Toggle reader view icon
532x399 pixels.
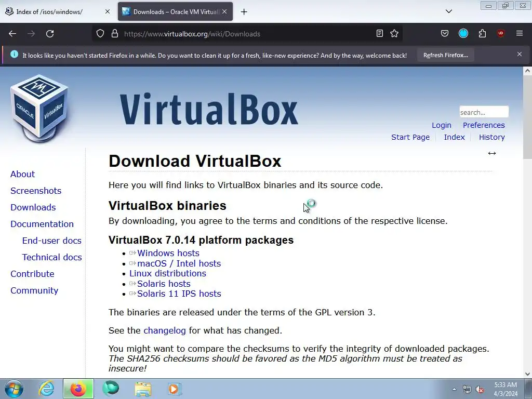[x=380, y=34]
